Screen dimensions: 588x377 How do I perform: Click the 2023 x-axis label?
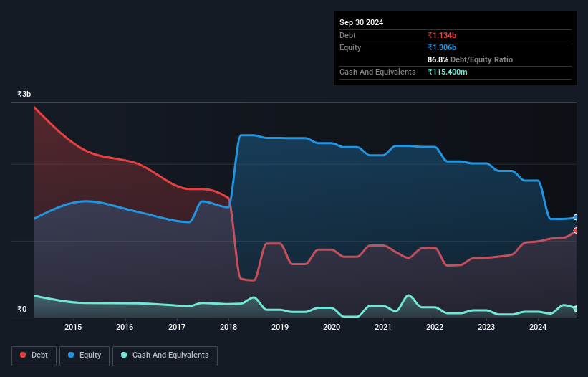tap(486, 327)
